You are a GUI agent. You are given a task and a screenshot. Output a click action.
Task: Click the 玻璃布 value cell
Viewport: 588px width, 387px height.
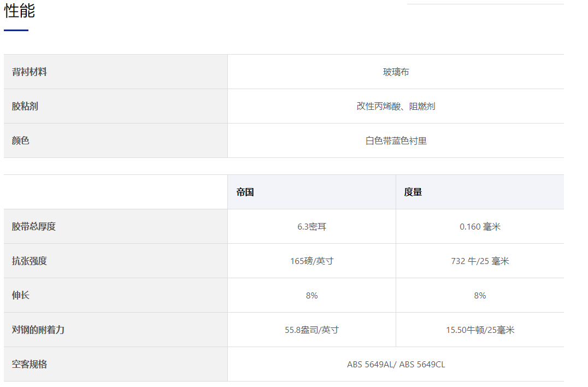coord(396,72)
